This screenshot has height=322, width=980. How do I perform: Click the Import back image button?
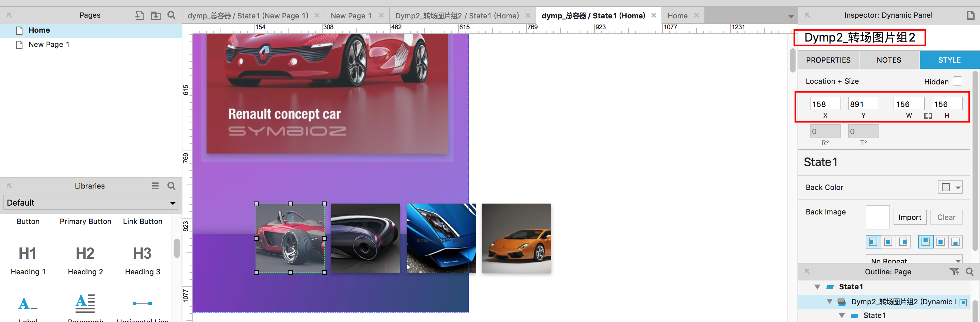[910, 217]
